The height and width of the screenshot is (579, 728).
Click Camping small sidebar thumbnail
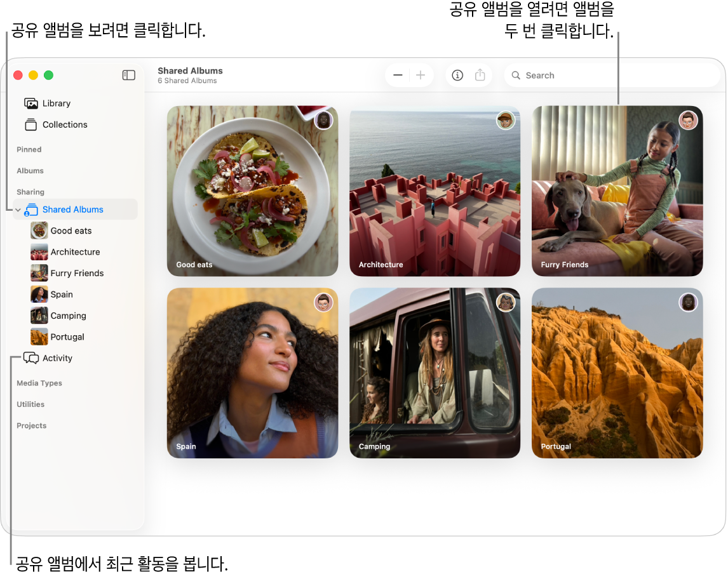point(39,316)
